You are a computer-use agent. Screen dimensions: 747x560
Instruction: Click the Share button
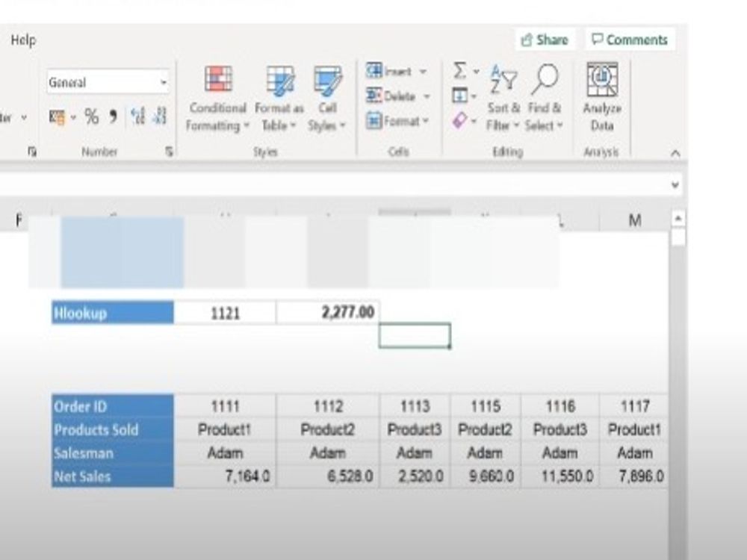[545, 40]
